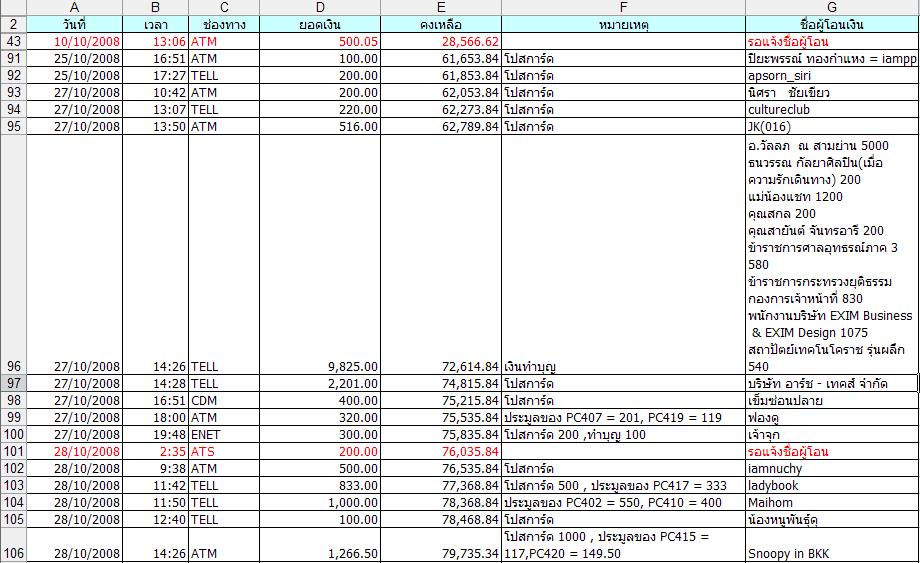Viewport: 920px width, 563px height.
Task: Select time cell 12:40
Action: coord(155,520)
